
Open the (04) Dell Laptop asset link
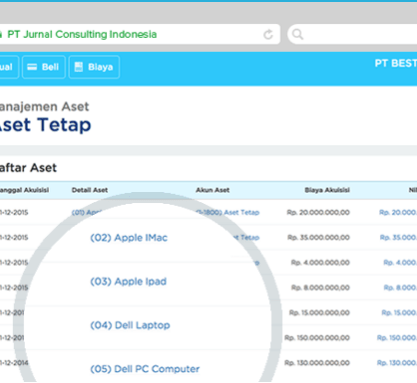tap(130, 325)
